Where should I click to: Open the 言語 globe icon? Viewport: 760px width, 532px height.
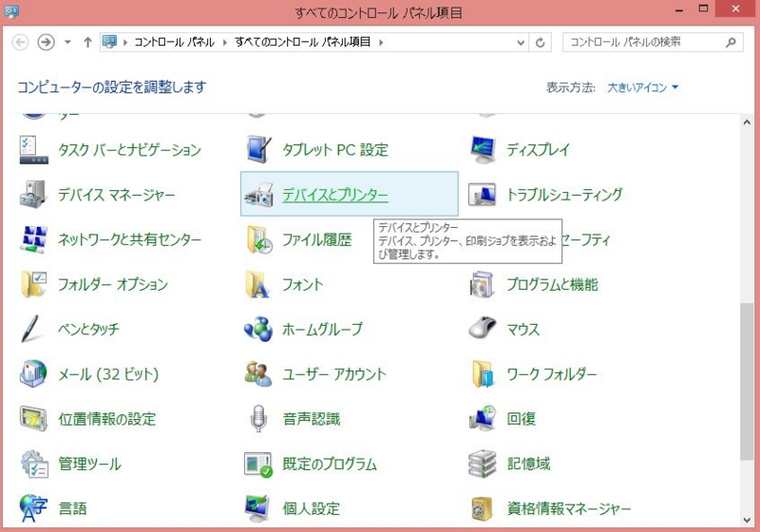coord(33,508)
